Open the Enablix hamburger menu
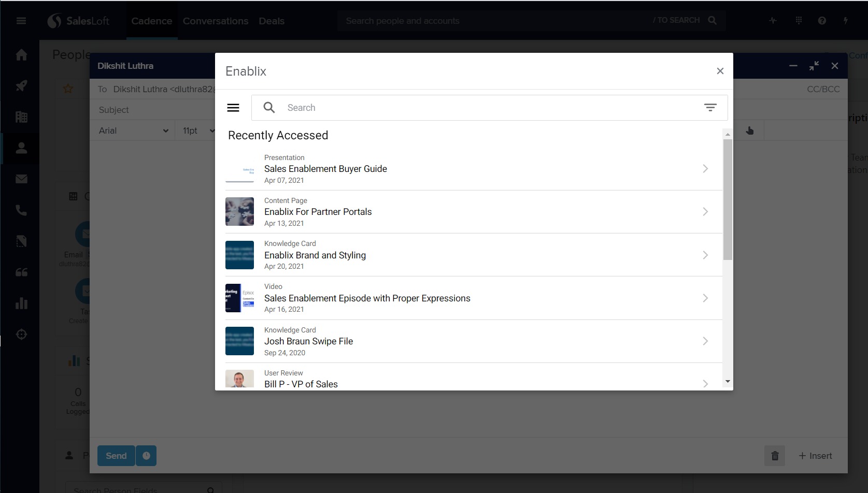 pos(233,108)
